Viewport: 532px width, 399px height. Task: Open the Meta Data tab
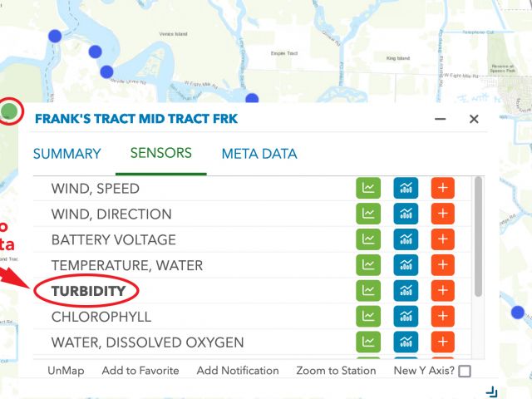pos(259,154)
